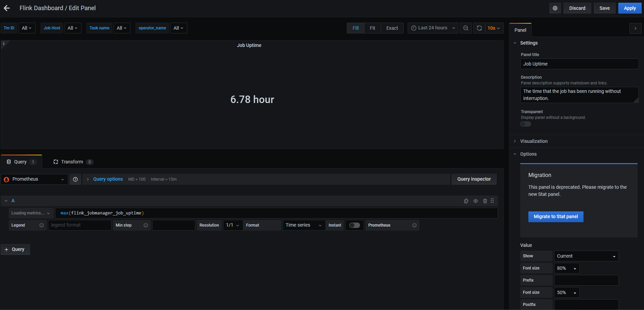Collapse query A row
Viewport: 644px width, 310px height.
click(x=6, y=201)
